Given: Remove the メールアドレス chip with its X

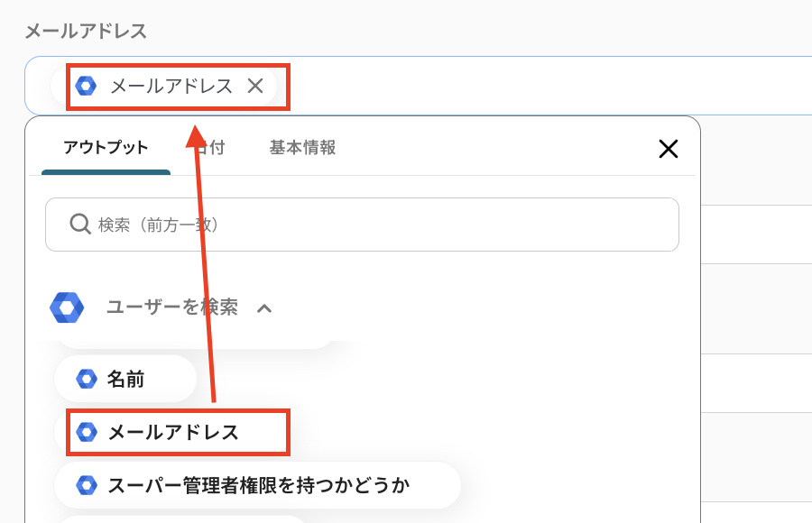Looking at the screenshot, I should 255,86.
